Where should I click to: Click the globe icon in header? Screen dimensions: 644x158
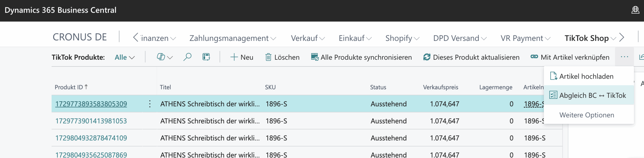(x=635, y=10)
